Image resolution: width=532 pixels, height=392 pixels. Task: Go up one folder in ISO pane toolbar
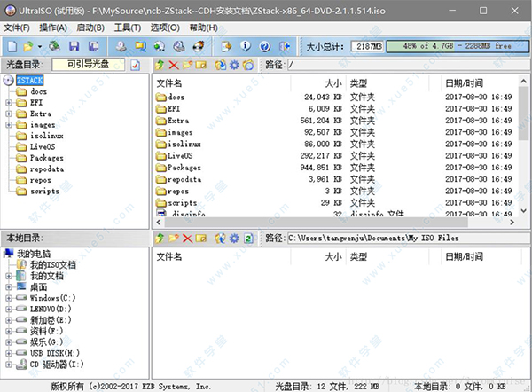(x=159, y=65)
